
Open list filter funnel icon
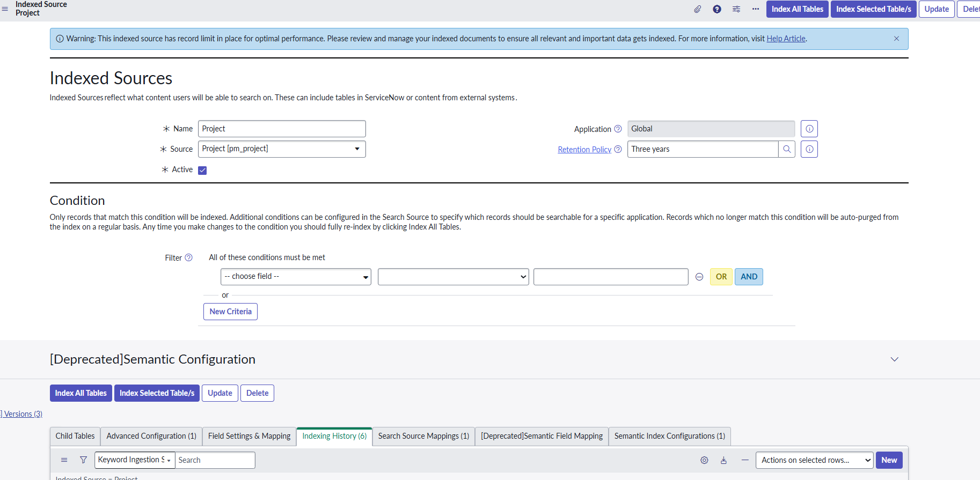coord(83,460)
